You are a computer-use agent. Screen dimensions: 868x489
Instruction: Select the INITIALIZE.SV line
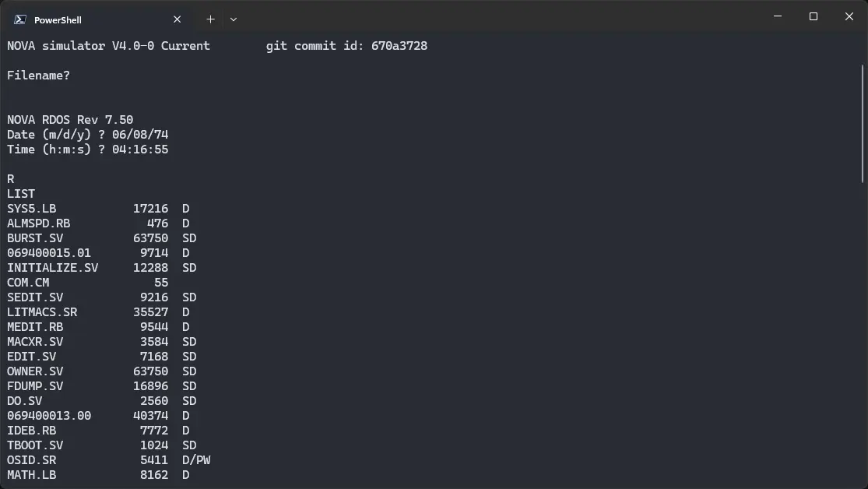tap(51, 267)
